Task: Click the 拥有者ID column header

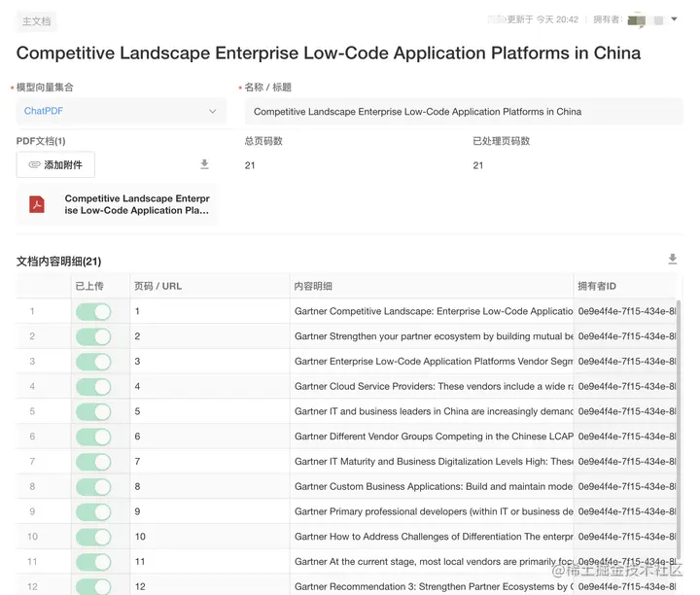Action: click(625, 286)
